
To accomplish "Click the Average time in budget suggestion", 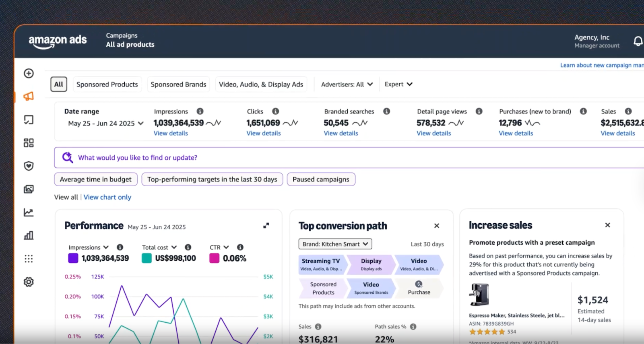I will (x=96, y=179).
